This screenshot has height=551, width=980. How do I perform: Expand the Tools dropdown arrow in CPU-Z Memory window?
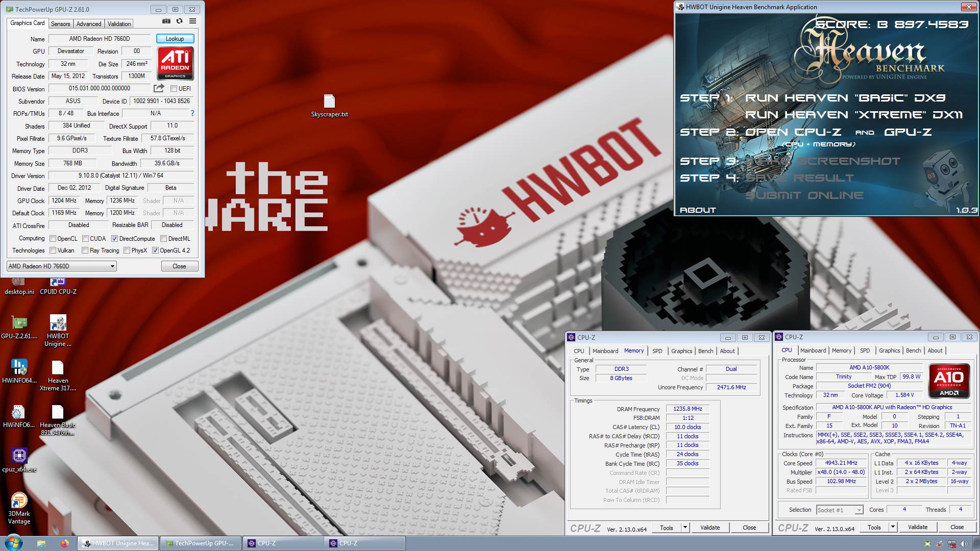pyautogui.click(x=685, y=528)
